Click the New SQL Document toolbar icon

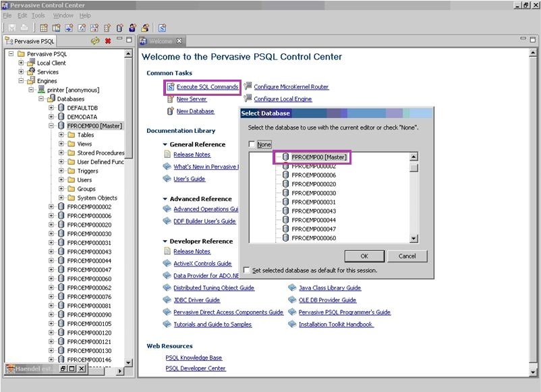(x=162, y=28)
